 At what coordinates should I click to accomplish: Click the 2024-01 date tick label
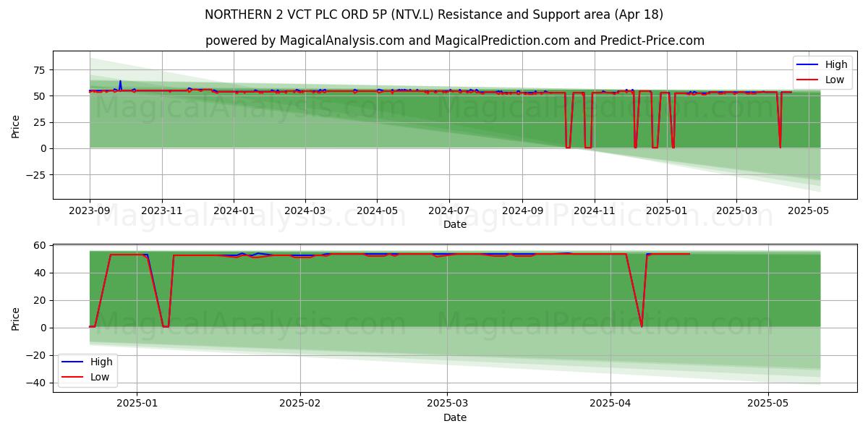234,211
